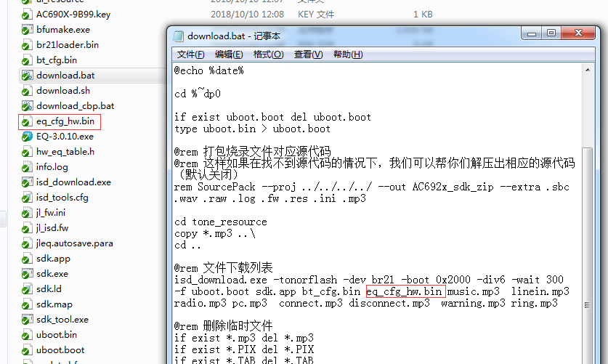Click the bt_cfg.bin file icon
Viewport: 608px width, 364px height.
[x=27, y=60]
